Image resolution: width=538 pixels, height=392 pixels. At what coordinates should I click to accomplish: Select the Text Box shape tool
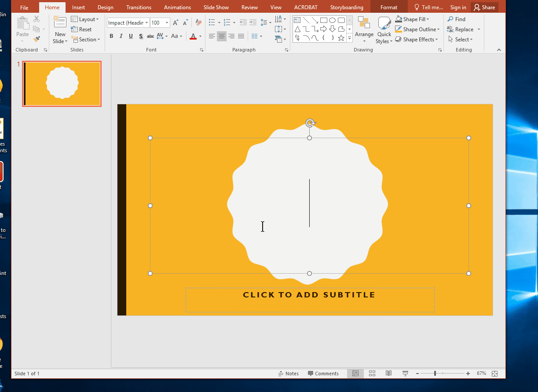tap(297, 20)
